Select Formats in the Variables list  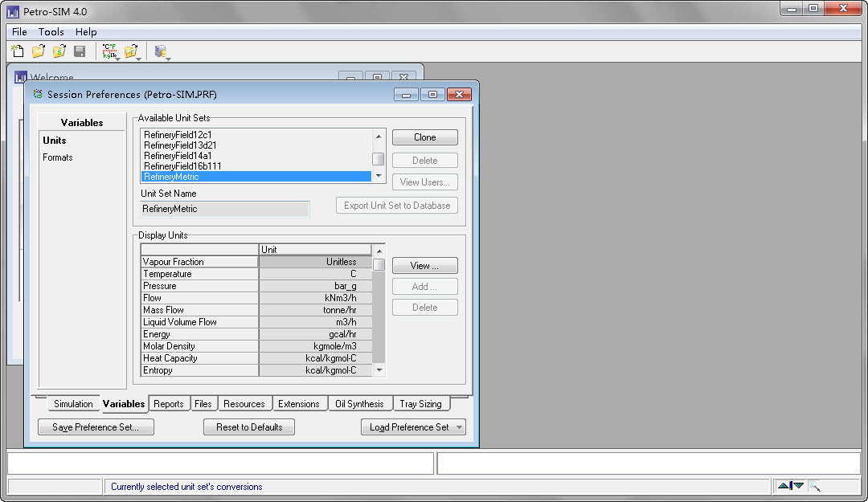click(58, 157)
